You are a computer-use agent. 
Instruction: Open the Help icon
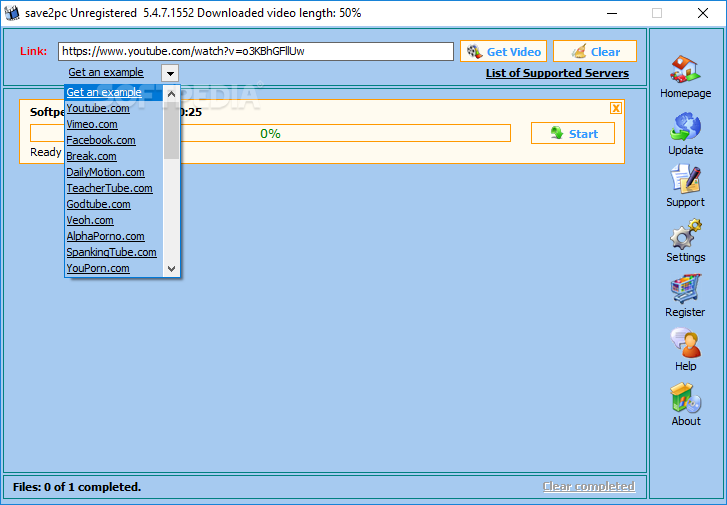[x=685, y=343]
